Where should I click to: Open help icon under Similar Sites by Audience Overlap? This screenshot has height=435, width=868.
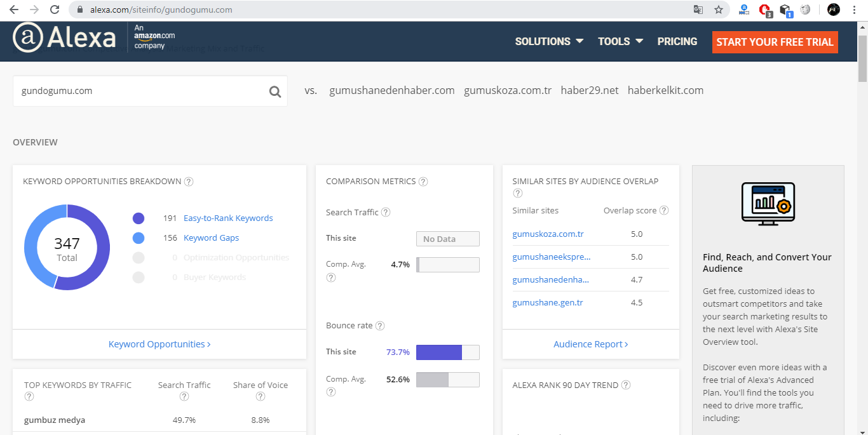pos(517,193)
